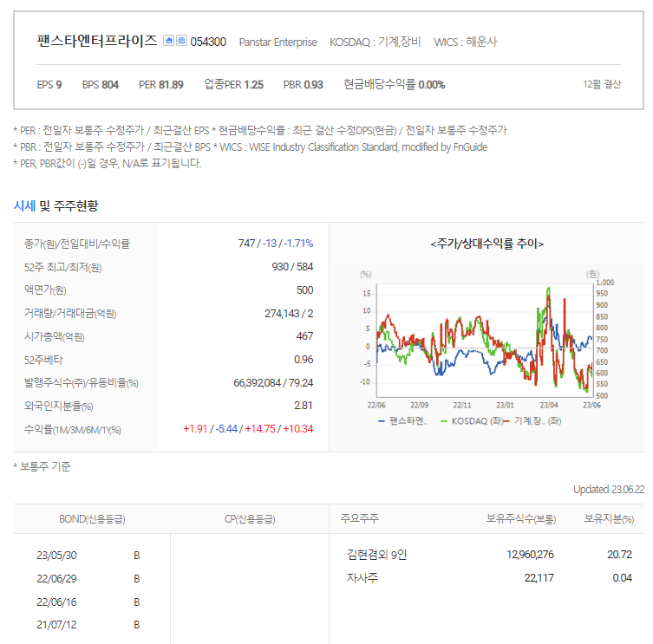Click the '<주가/상대수익률 추이>' chart title
653x644 pixels.
[x=486, y=244]
